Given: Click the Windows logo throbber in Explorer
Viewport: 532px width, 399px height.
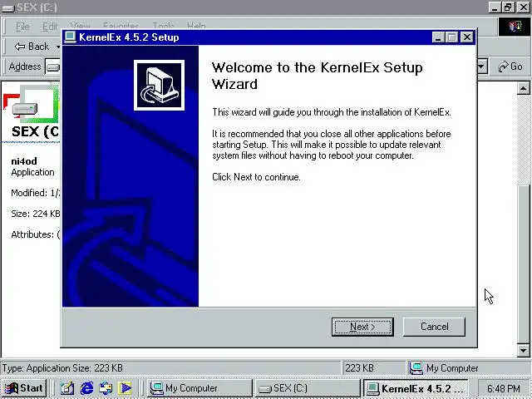Looking at the screenshot, I should [515, 27].
